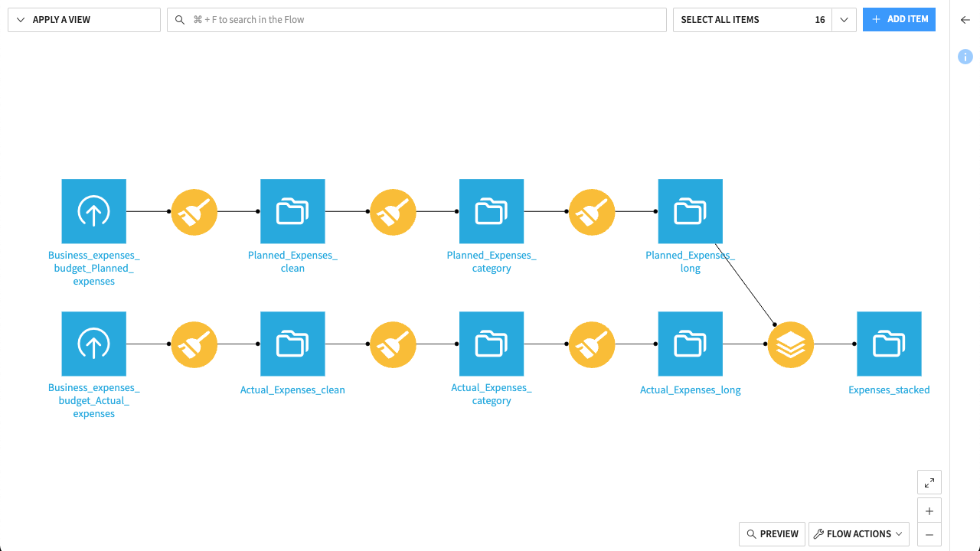Select the Planned_Expenses_long step
The image size is (980, 551).
690,211
